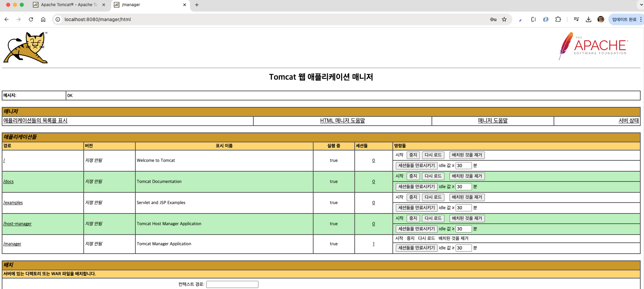The width and height of the screenshot is (644, 289).
Task: Click 다시 로드 for /host-manager
Action: click(433, 219)
